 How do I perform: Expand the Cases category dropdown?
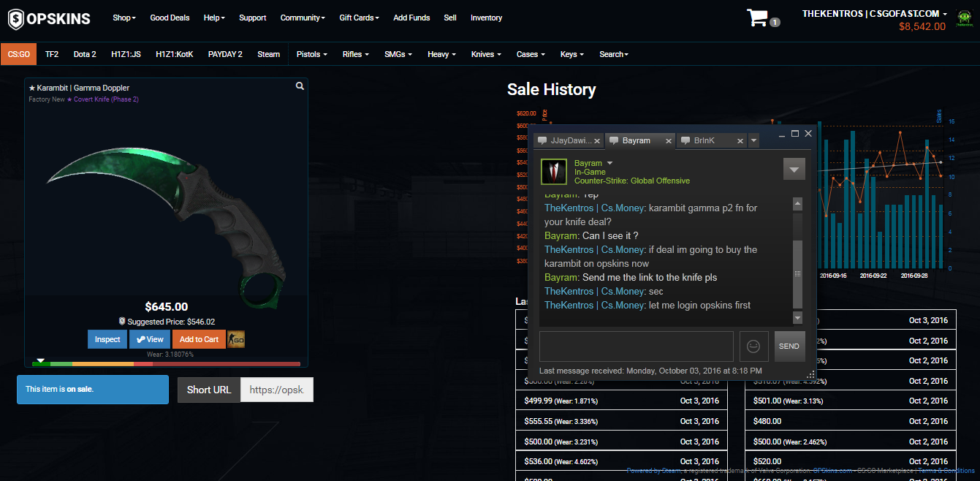coord(531,54)
